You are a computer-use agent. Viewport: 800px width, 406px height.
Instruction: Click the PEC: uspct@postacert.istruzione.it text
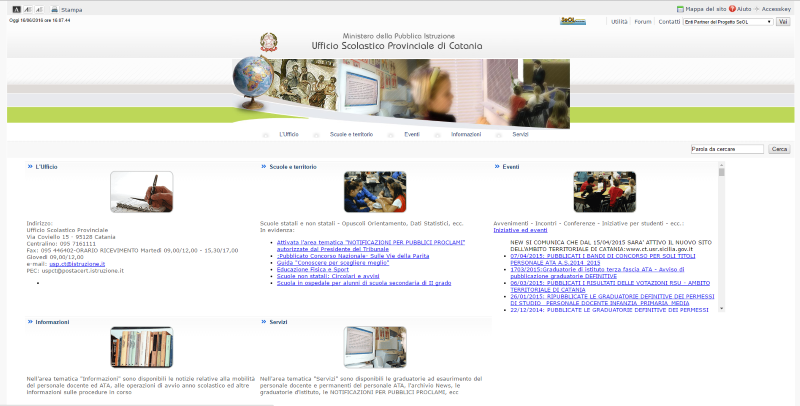tap(75, 271)
